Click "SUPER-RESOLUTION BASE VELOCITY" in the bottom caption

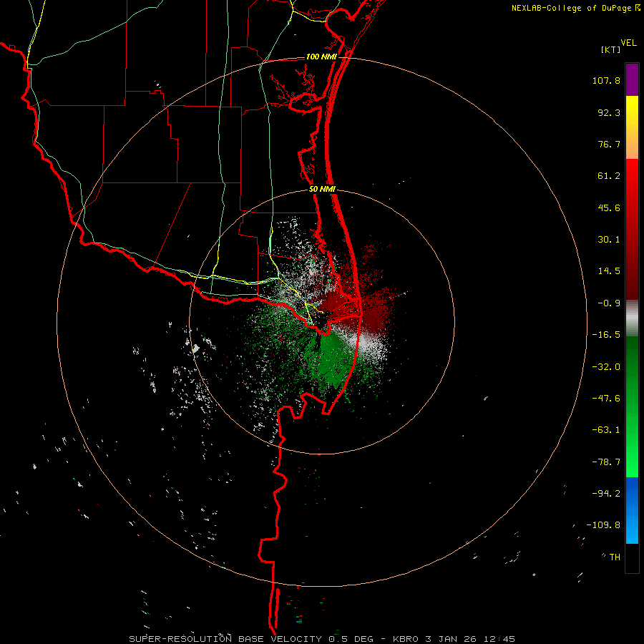[225, 639]
